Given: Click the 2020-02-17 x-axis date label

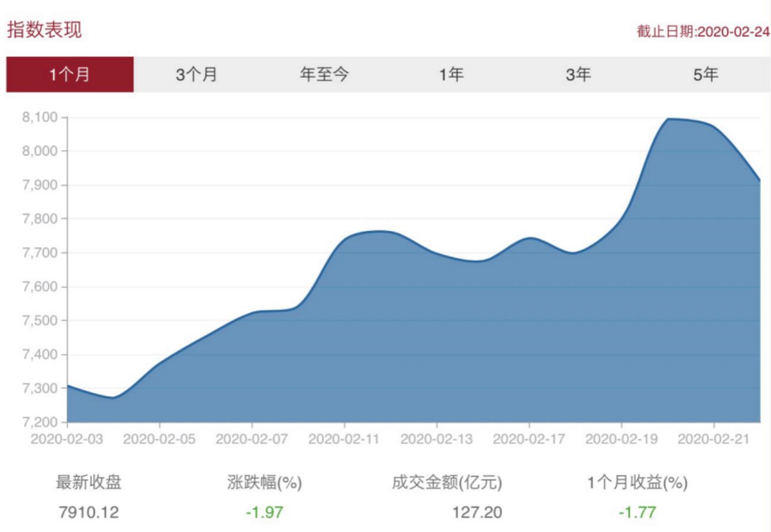Looking at the screenshot, I should [x=529, y=439].
